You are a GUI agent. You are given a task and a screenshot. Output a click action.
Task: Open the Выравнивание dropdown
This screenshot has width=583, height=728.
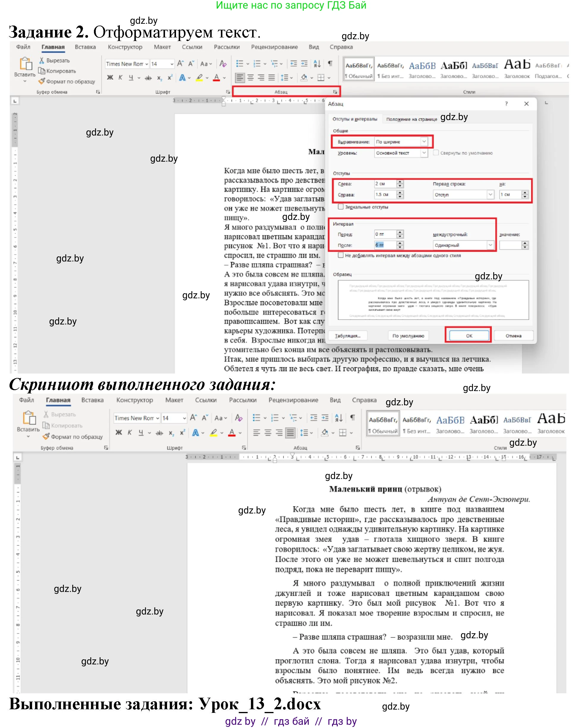tap(425, 141)
